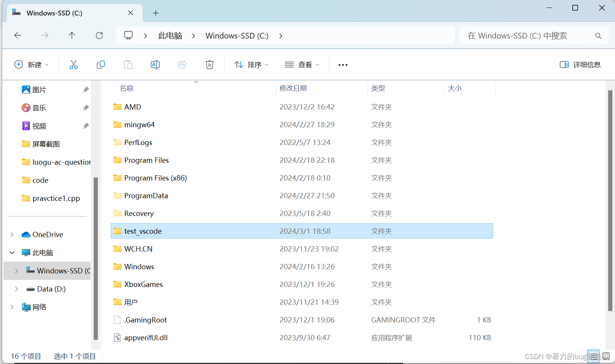Open the 新建 dropdown menu
615x364 pixels.
coord(32,65)
